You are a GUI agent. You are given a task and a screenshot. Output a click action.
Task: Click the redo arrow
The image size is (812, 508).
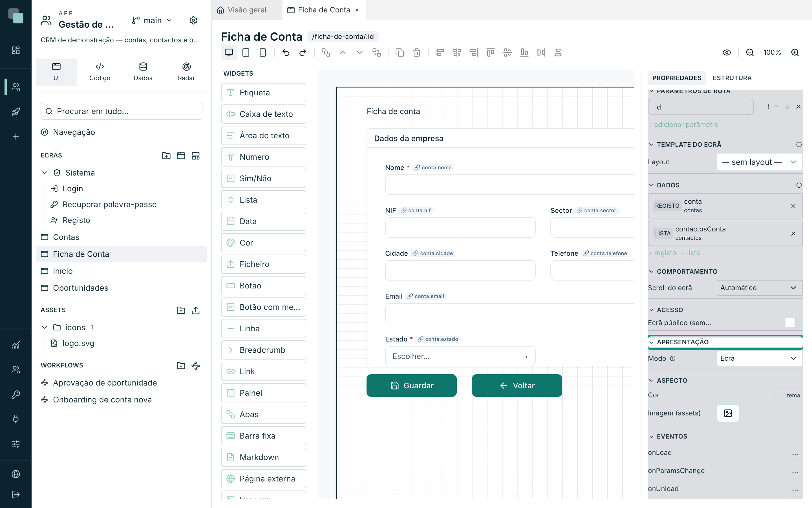pos(303,52)
